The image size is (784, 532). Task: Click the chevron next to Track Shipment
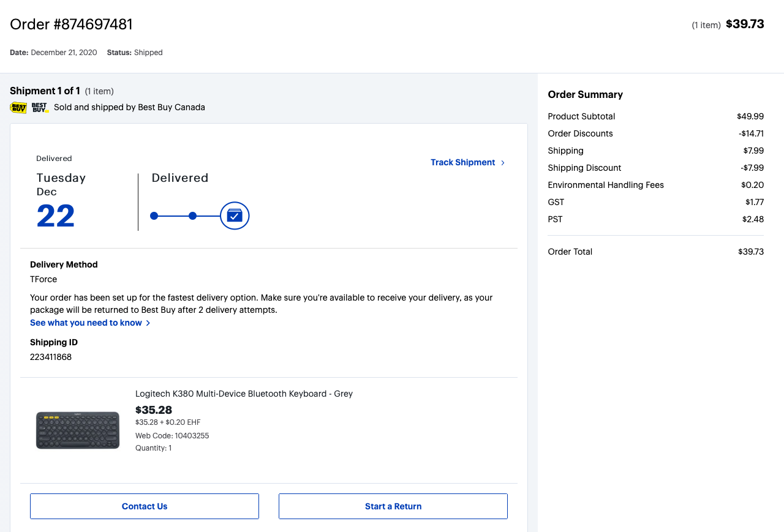tap(503, 163)
